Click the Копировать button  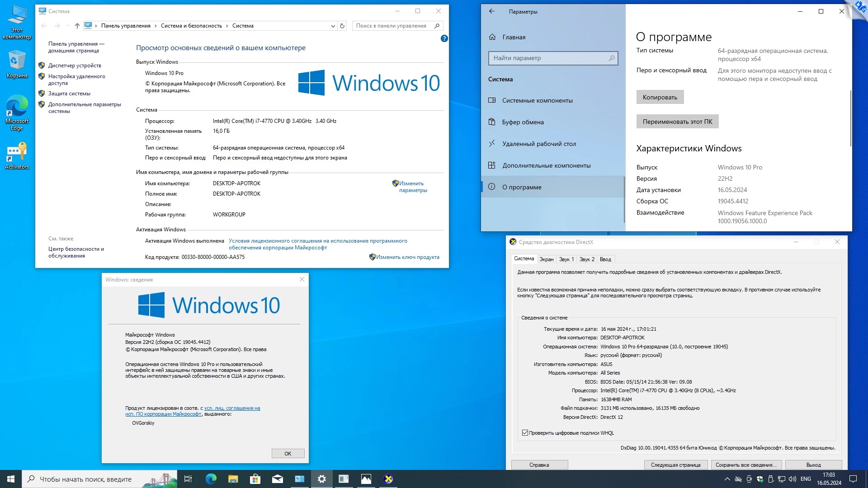click(660, 97)
